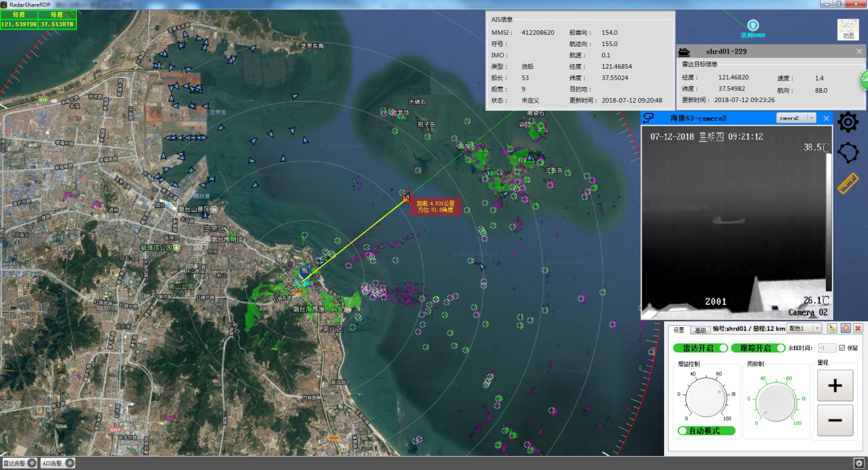Screen dimensions: 868x470
Task: Expand the 配色1 color scheme dropdown
Action: pos(804,328)
